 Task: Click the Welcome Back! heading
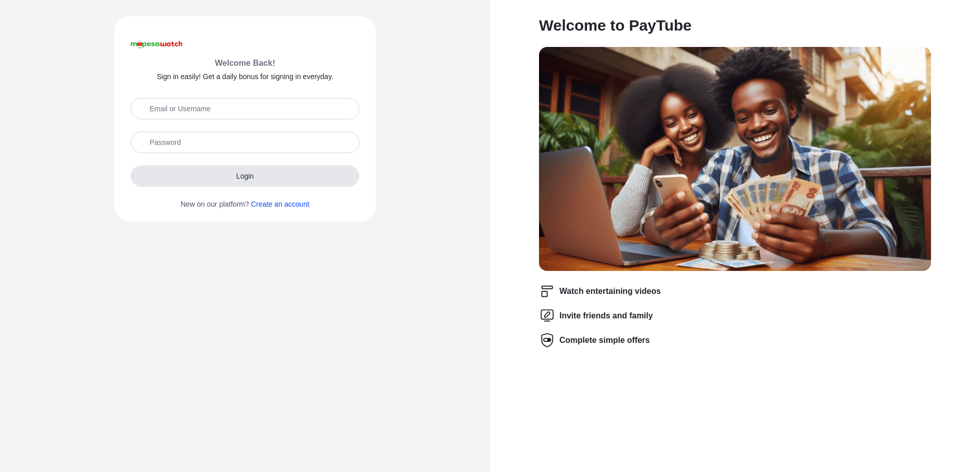(245, 63)
